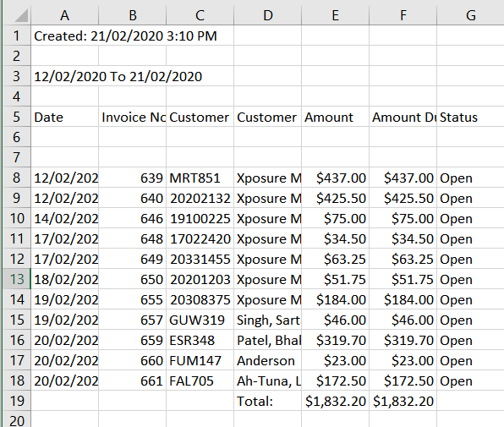This screenshot has height=427, width=504.
Task: Select column D header
Action: coord(268,15)
